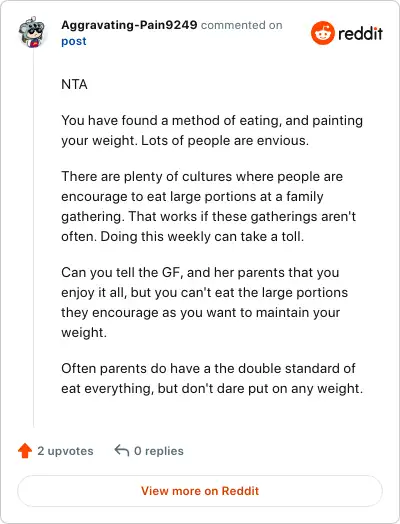The image size is (400, 524).
Task: Click the "commented on" text
Action: (x=242, y=25)
